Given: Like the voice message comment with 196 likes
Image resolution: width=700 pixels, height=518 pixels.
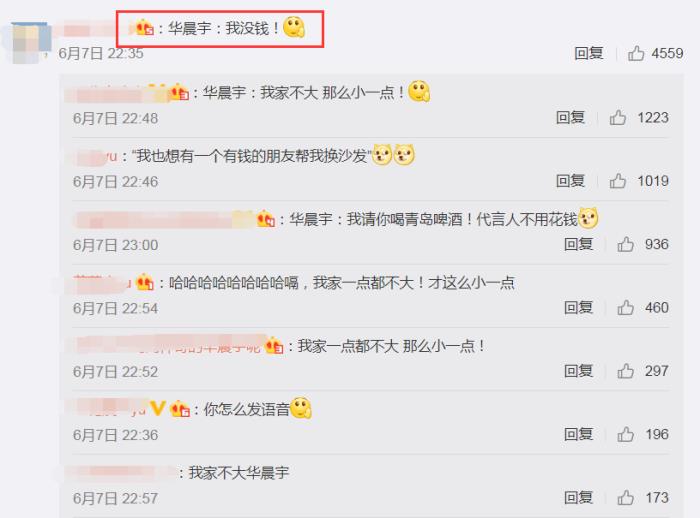Looking at the screenshot, I should (625, 434).
